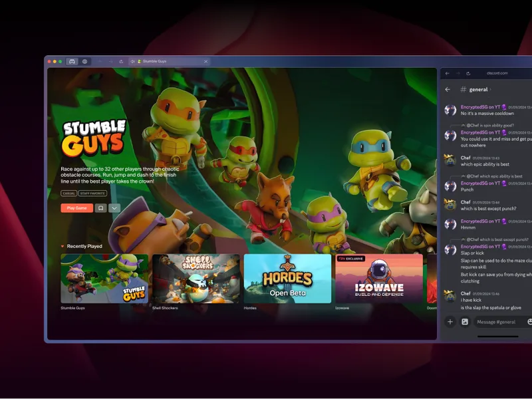Go forward using the browser toolbar forward arrow
This screenshot has height=399, width=532.
coord(110,61)
